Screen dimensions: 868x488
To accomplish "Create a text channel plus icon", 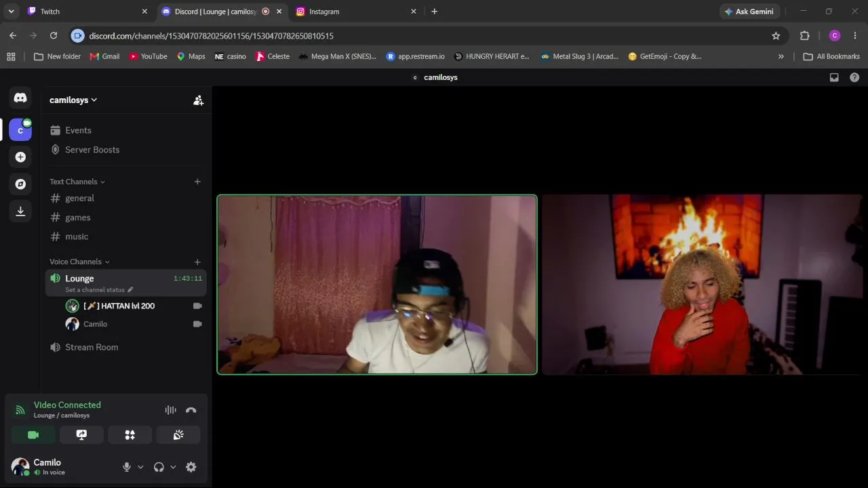I will pos(197,182).
